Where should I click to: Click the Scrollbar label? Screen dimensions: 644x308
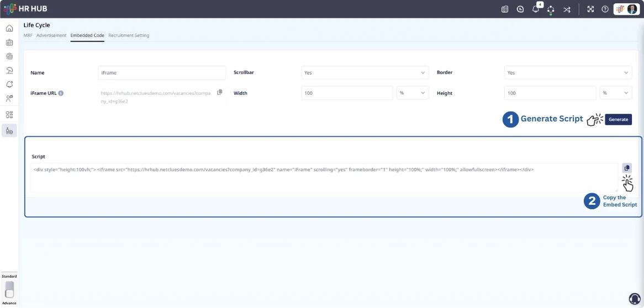pos(245,72)
